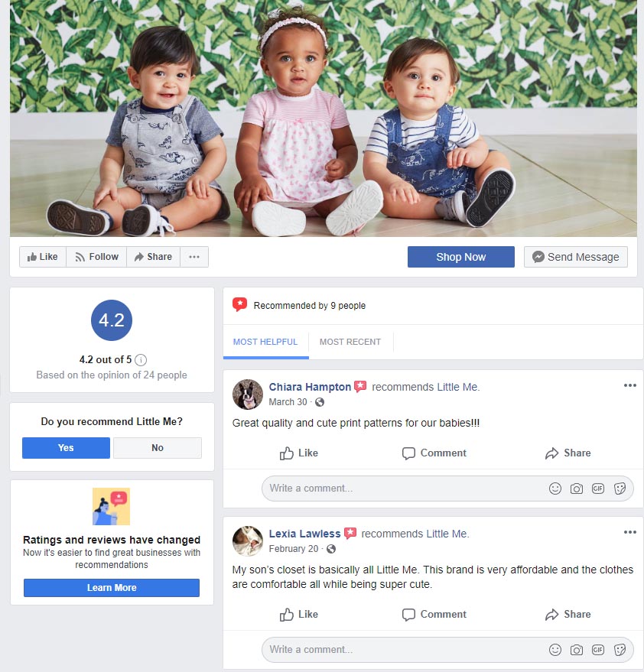Select No for recommending Little Me

tap(158, 447)
